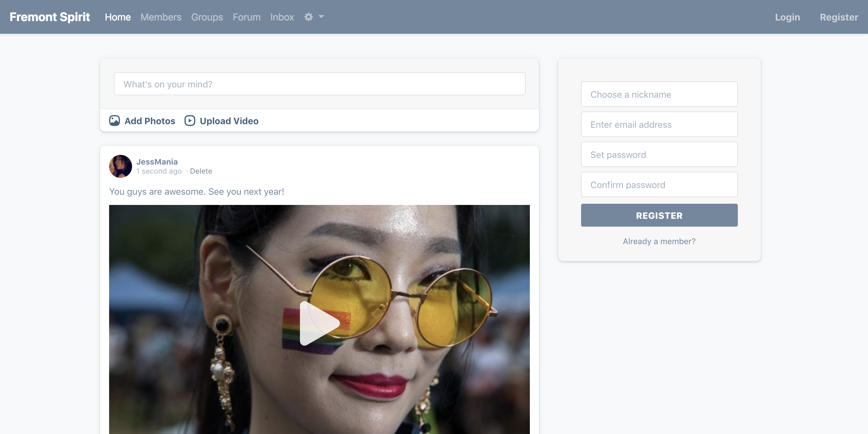868x434 pixels.
Task: Navigate to the Forum
Action: point(246,17)
